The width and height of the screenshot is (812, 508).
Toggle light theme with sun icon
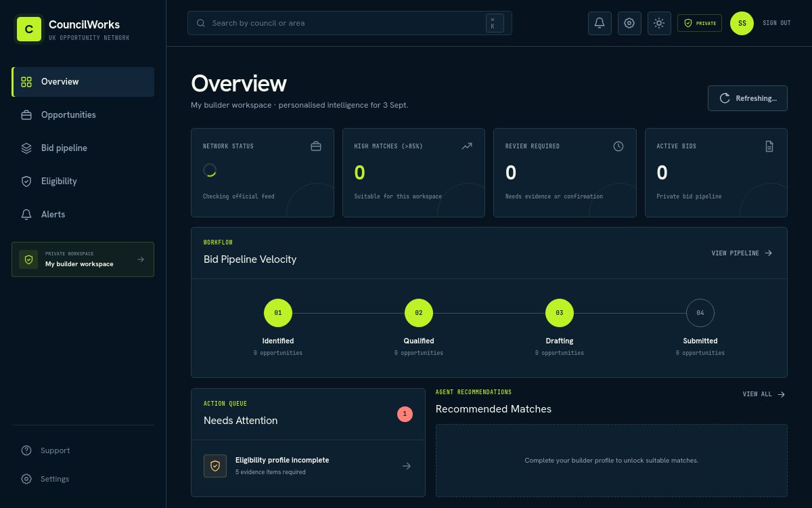pos(659,23)
